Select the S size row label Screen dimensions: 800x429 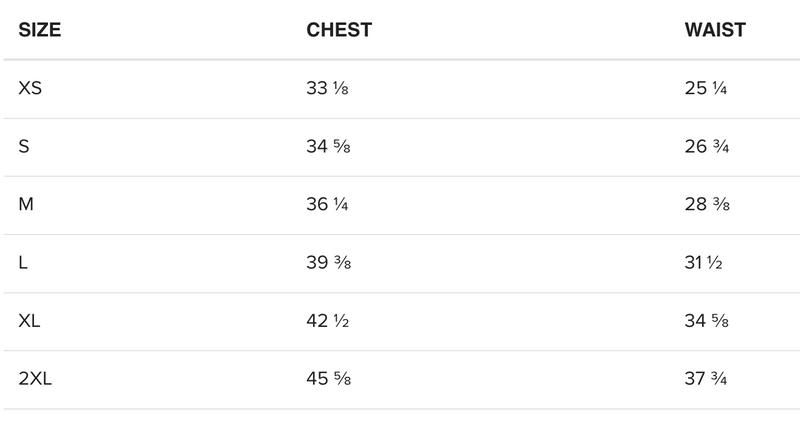tap(24, 147)
